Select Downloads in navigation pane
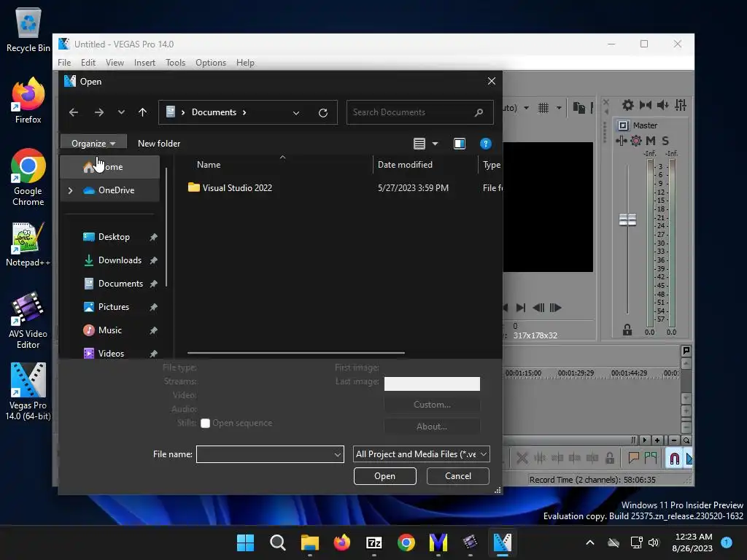Image resolution: width=747 pixels, height=560 pixels. 119,260
